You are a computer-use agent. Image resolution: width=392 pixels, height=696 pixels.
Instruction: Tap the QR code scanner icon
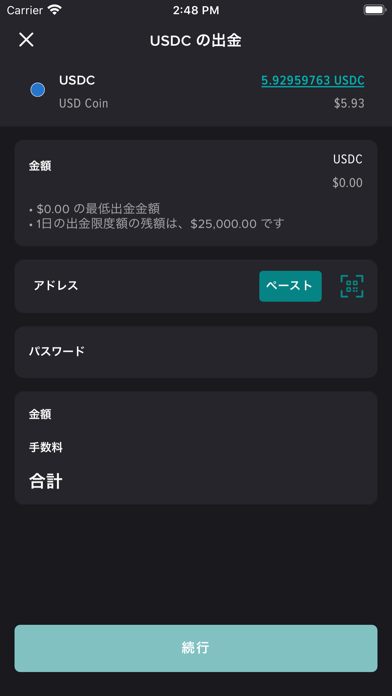352,286
